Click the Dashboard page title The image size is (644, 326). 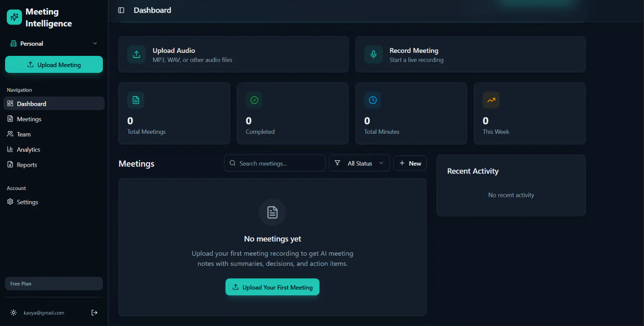pos(152,10)
